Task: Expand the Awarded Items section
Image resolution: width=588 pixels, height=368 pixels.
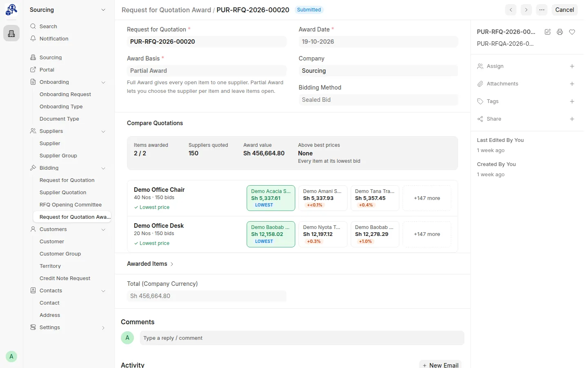Action: [150, 264]
